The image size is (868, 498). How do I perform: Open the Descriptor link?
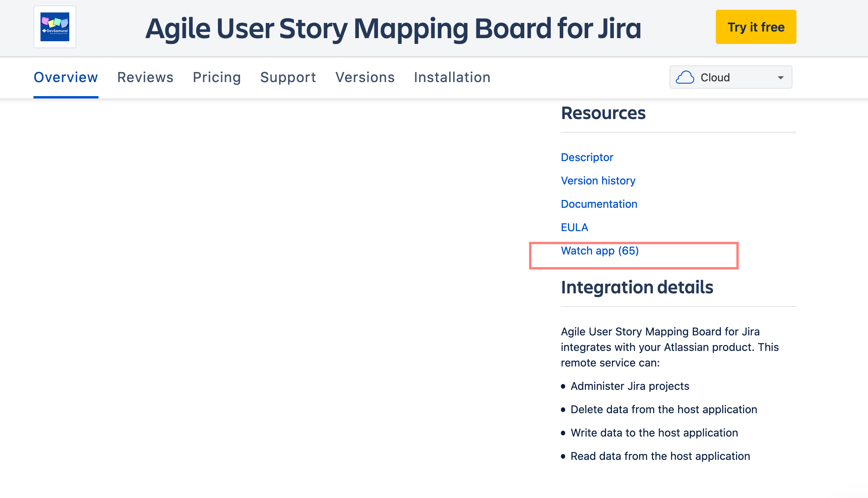tap(587, 157)
